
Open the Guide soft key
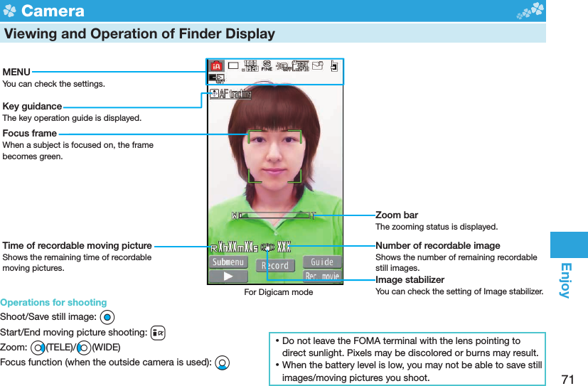322,262
